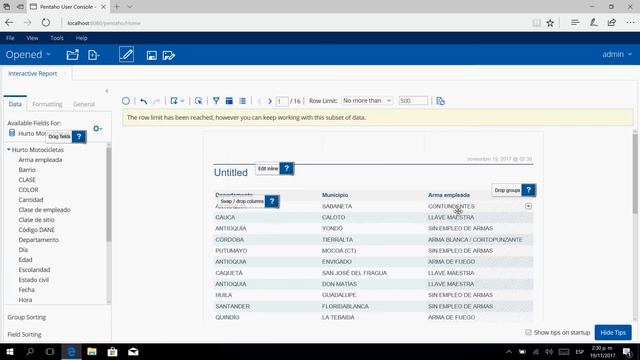This screenshot has height=360, width=640.
Task: Undo the last report action
Action: 143,101
